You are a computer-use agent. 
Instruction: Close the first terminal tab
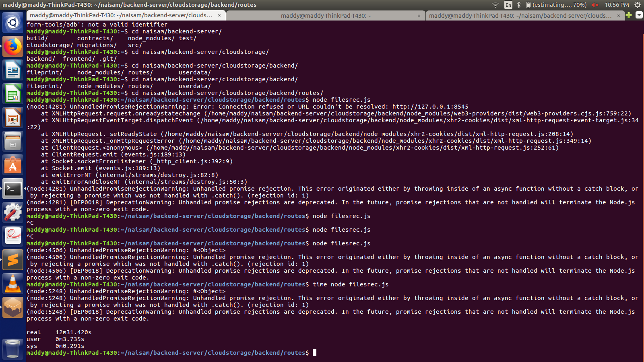(219, 15)
